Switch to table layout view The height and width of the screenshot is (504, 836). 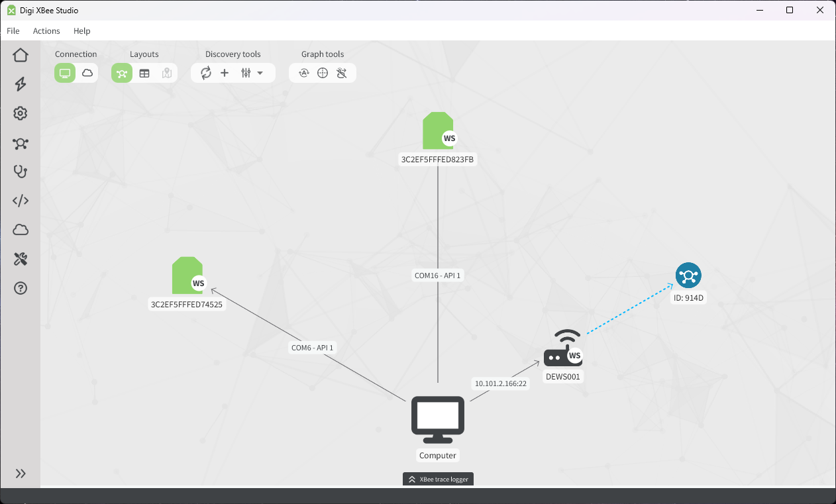[144, 73]
